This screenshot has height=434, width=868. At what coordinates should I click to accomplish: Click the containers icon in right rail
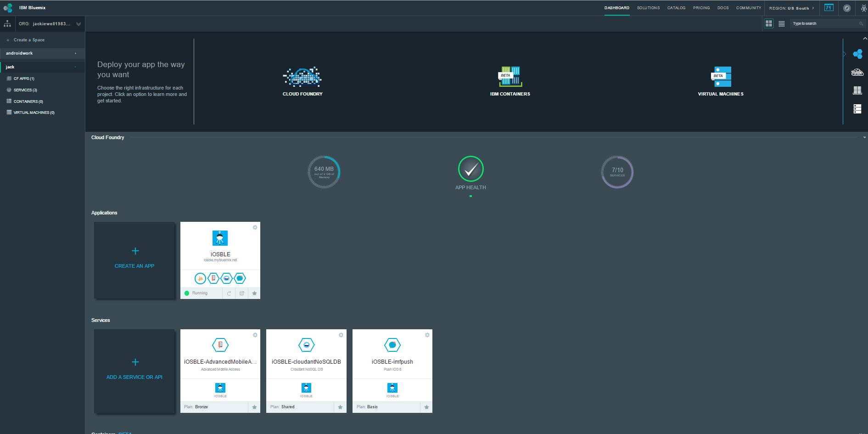pyautogui.click(x=857, y=90)
